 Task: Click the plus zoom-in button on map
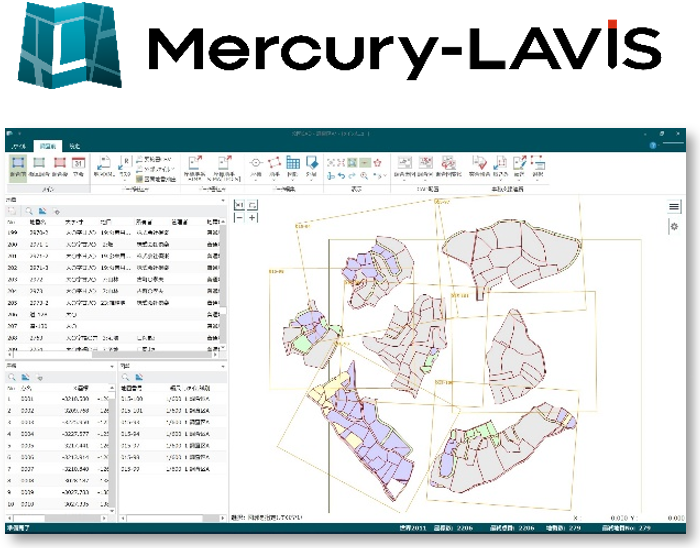pyautogui.click(x=253, y=217)
